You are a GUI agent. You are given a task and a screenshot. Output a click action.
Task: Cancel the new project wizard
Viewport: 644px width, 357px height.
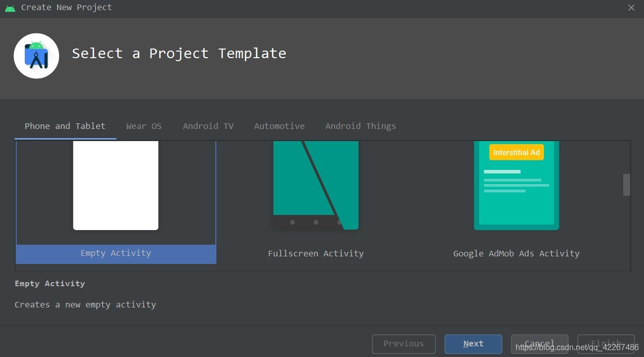click(540, 344)
